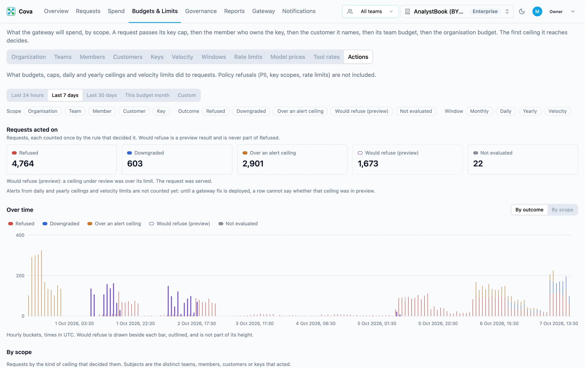Click the Cova logo icon
The width and height of the screenshot is (588, 368).
click(11, 11)
